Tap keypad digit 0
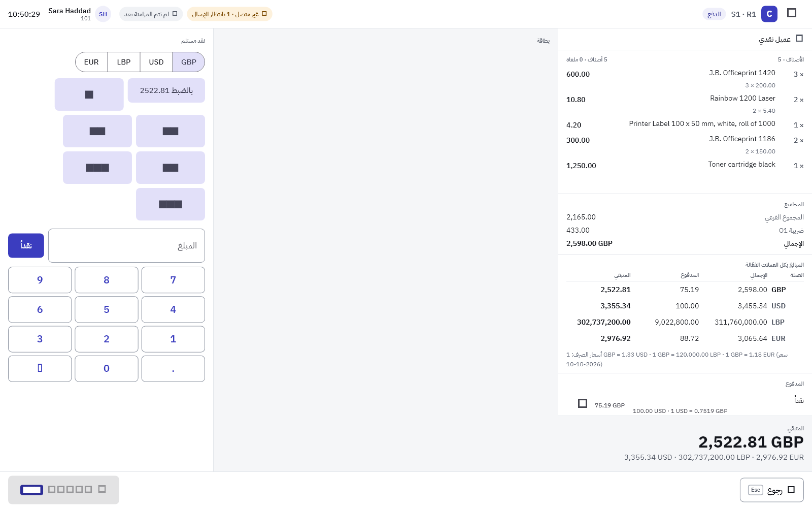This screenshot has width=812, height=508. (x=107, y=368)
